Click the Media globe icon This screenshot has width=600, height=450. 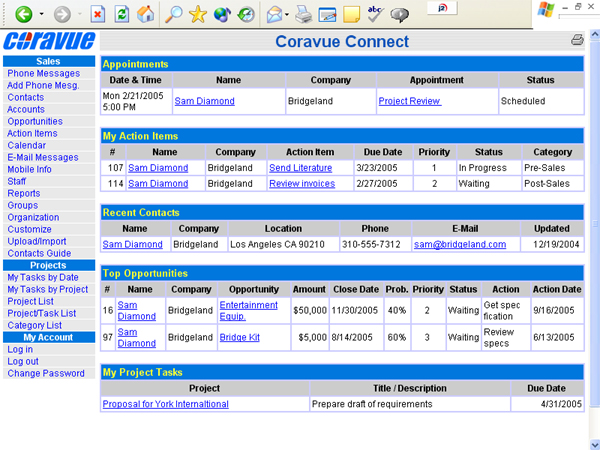(222, 15)
